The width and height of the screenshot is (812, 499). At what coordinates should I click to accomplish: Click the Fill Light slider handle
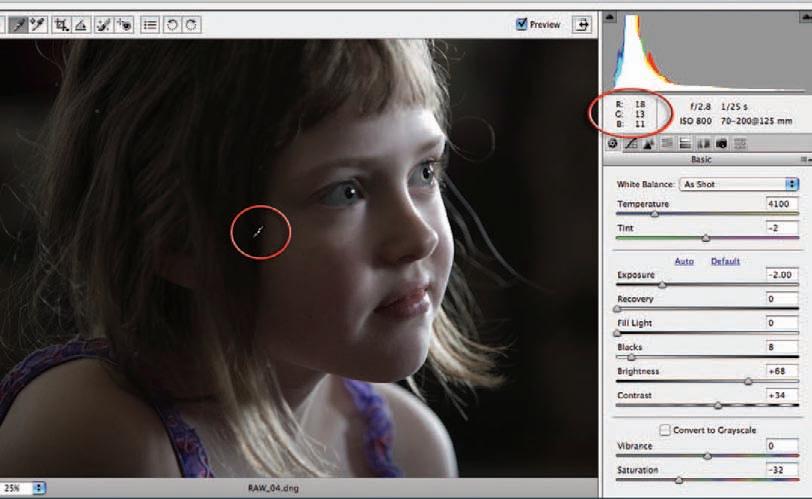click(617, 333)
